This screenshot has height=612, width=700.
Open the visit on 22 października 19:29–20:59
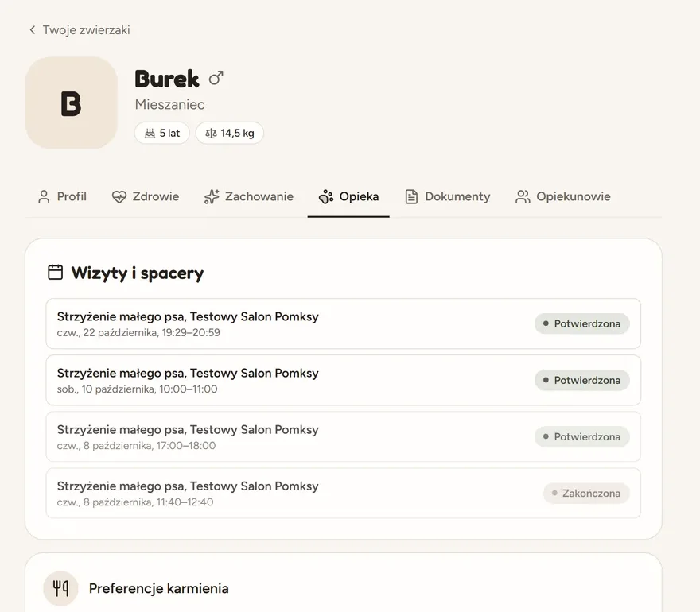[344, 323]
